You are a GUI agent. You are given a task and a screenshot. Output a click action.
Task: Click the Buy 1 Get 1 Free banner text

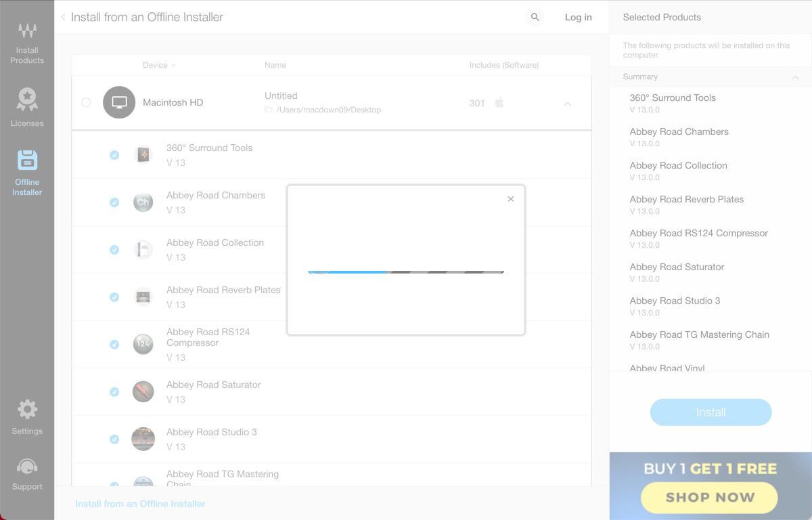tap(710, 469)
